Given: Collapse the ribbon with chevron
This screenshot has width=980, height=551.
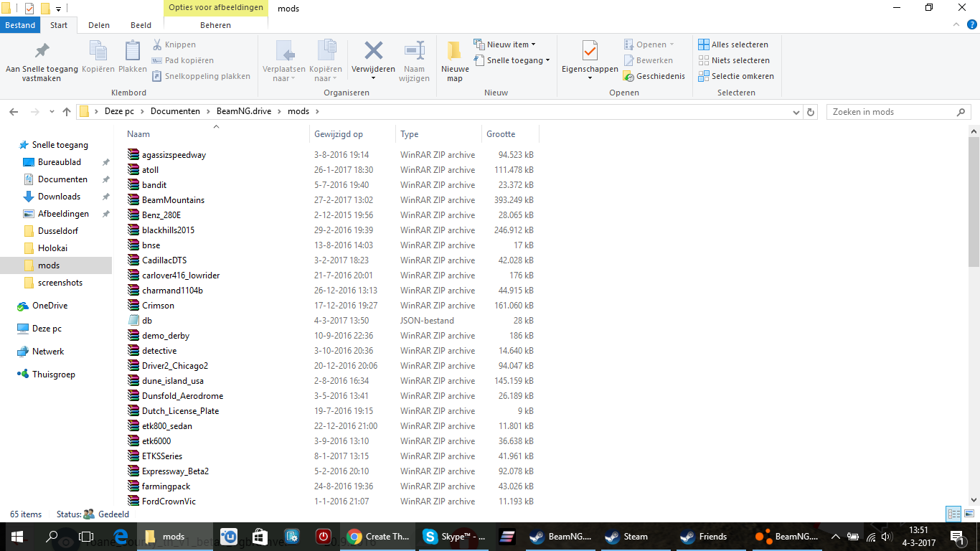Looking at the screenshot, I should [957, 25].
